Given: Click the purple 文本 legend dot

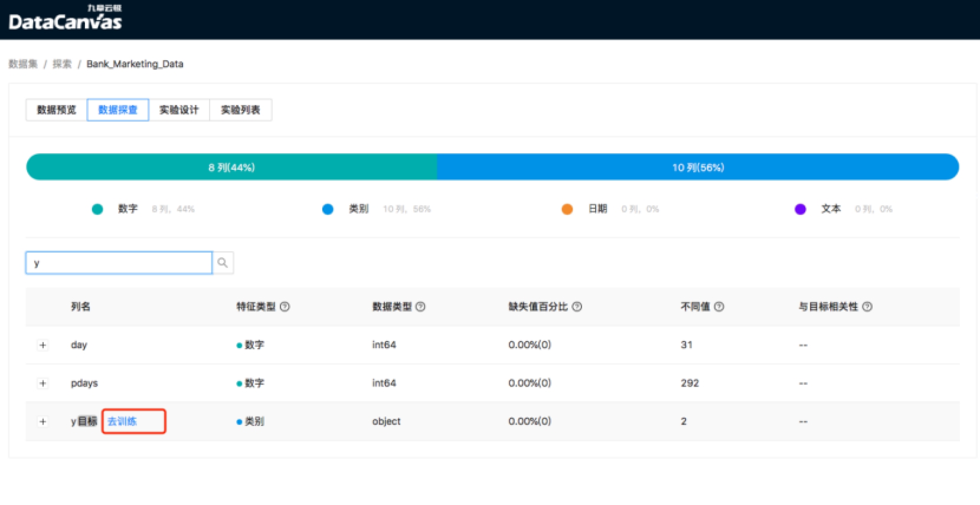Looking at the screenshot, I should [801, 209].
